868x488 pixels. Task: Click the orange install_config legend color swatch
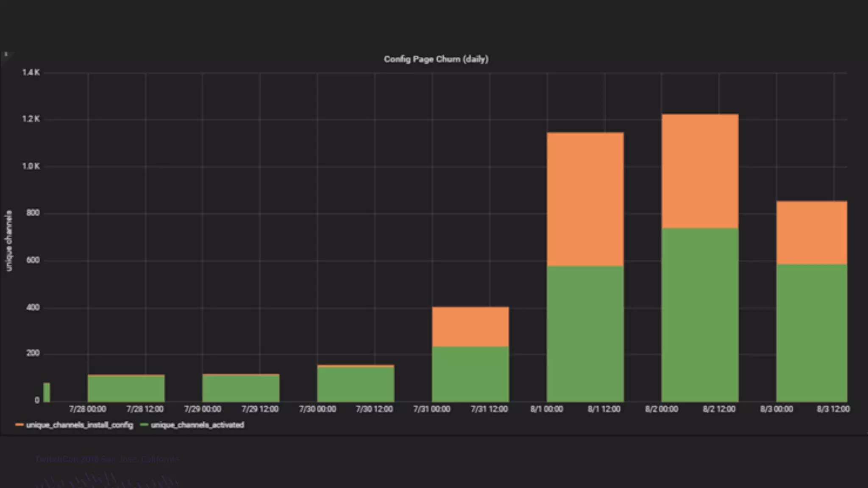click(x=19, y=425)
